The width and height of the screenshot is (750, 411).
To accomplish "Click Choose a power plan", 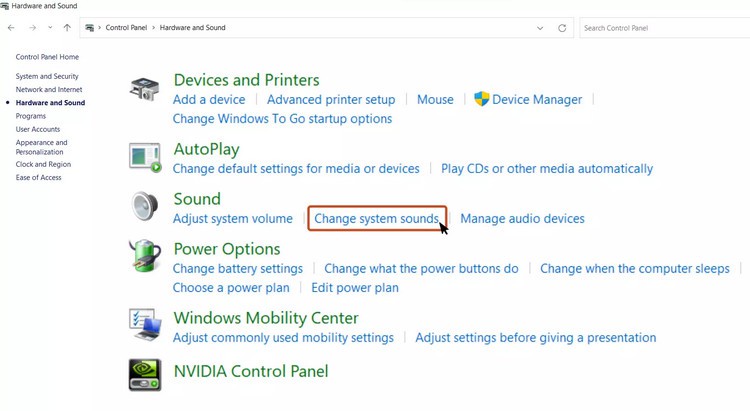I will [231, 288].
